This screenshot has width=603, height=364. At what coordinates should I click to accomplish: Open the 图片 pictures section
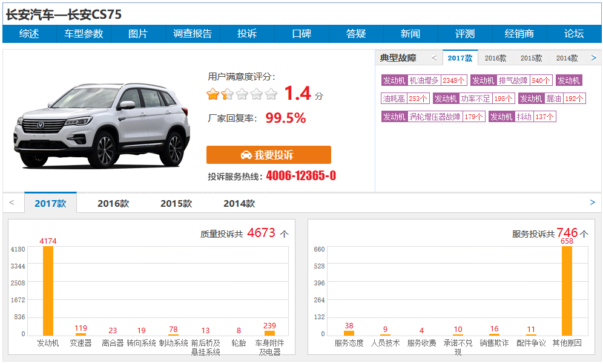[138, 34]
